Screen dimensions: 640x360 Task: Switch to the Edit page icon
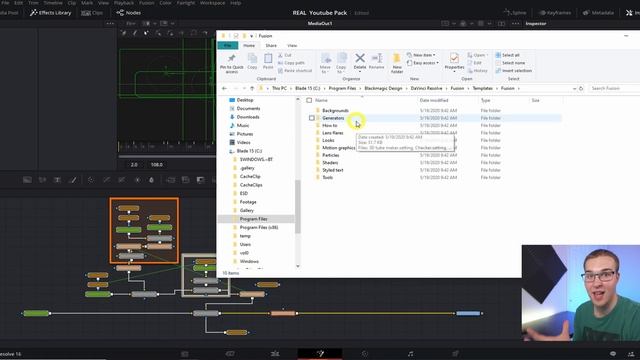click(x=275, y=353)
